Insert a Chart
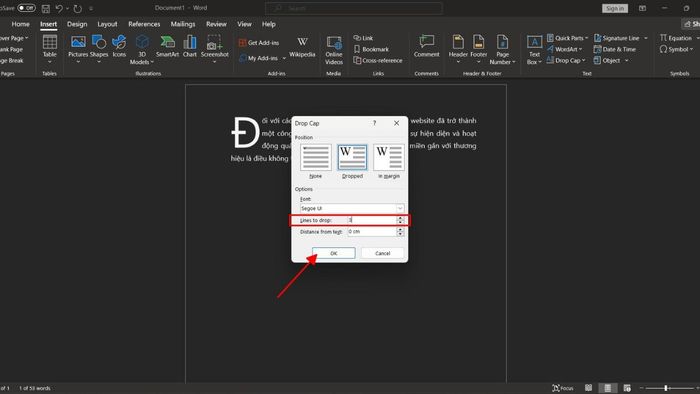The height and width of the screenshot is (394, 700). point(190,47)
